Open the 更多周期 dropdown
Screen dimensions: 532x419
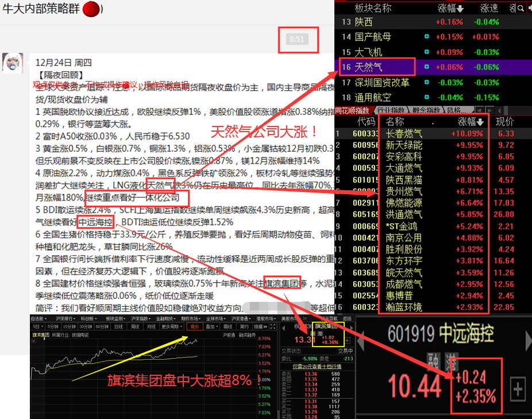[172, 326]
